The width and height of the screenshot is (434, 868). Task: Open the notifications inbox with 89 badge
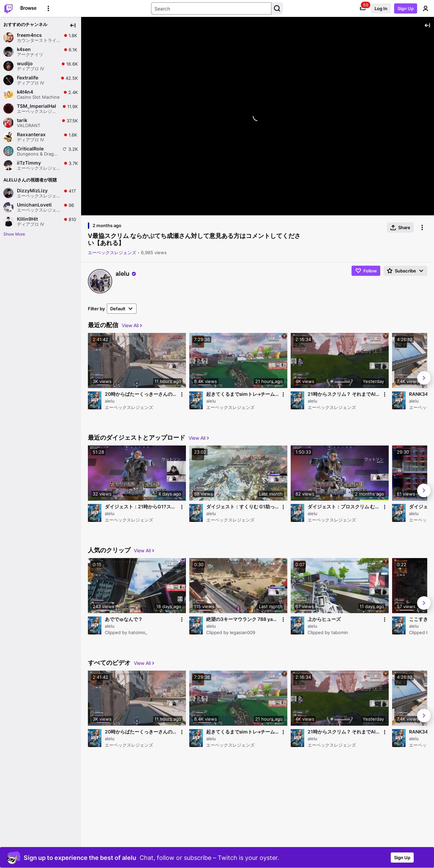[x=363, y=8]
